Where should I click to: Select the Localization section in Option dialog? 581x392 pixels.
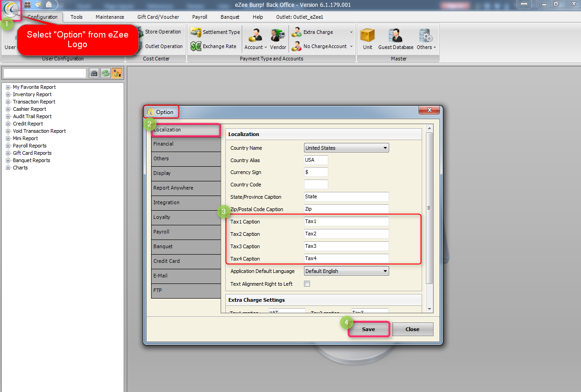click(x=186, y=130)
